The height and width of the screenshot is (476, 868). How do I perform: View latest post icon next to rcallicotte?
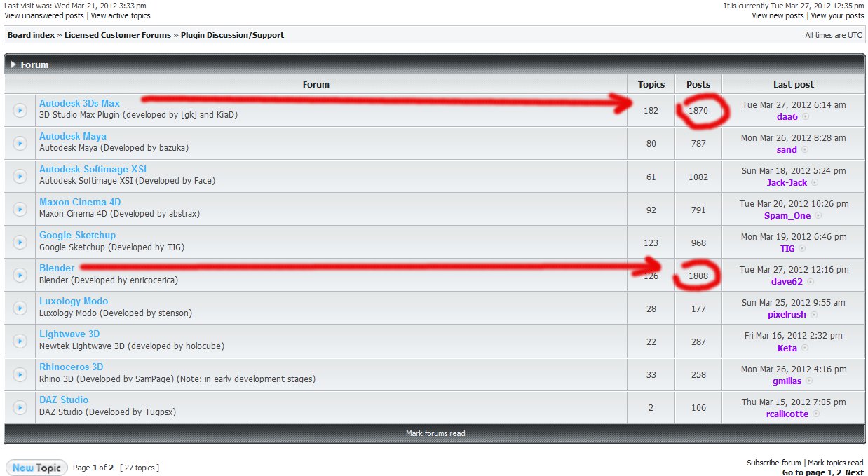[816, 414]
